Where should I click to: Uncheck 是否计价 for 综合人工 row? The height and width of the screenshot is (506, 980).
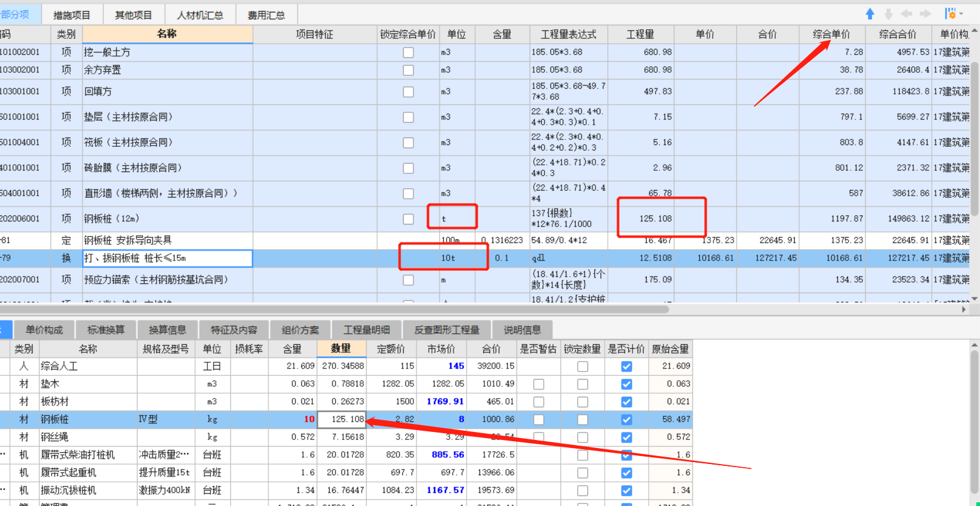(x=626, y=367)
